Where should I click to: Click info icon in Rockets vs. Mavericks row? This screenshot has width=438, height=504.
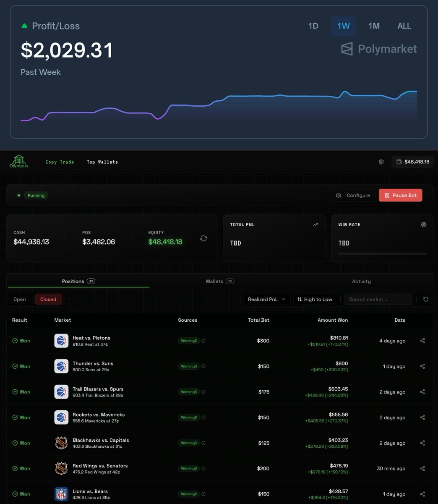203,418
